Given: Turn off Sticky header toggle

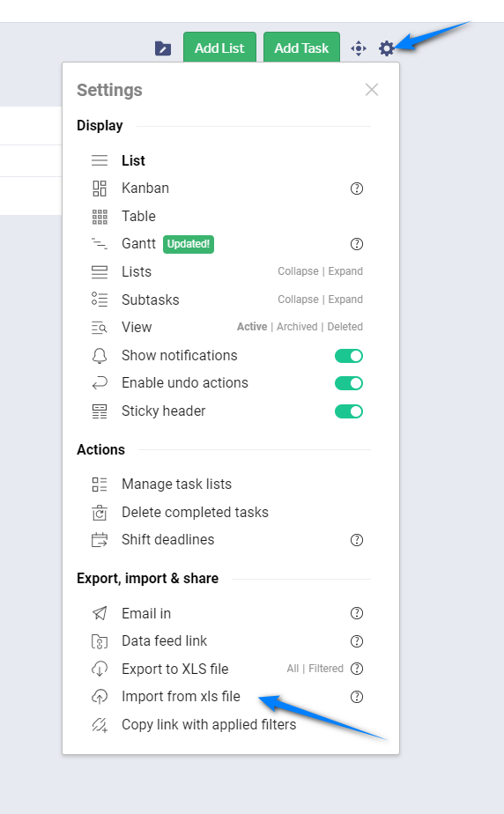Looking at the screenshot, I should coord(349,411).
